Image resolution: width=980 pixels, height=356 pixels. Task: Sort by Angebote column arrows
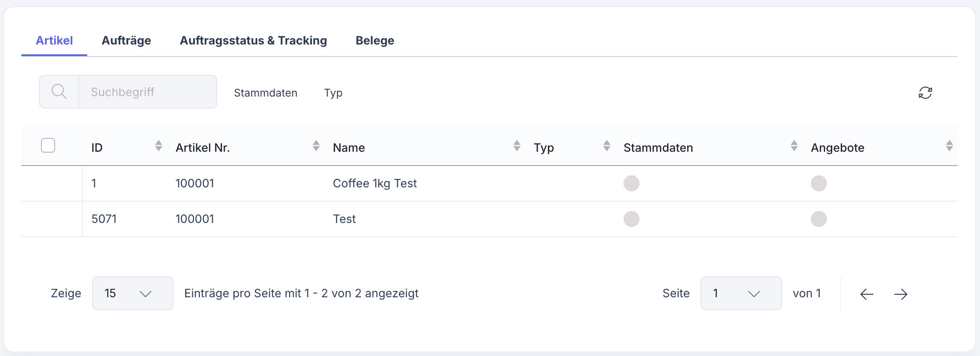pos(949,146)
